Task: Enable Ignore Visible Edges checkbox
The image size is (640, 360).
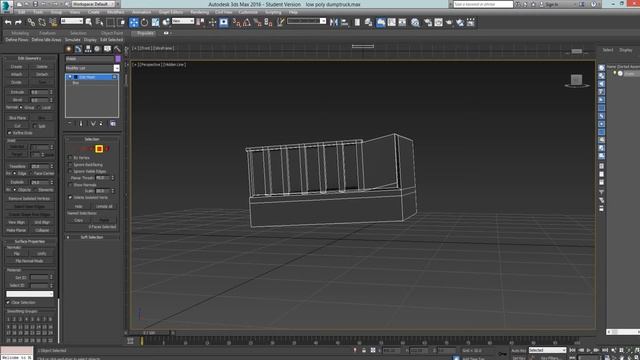Action: coord(70,171)
